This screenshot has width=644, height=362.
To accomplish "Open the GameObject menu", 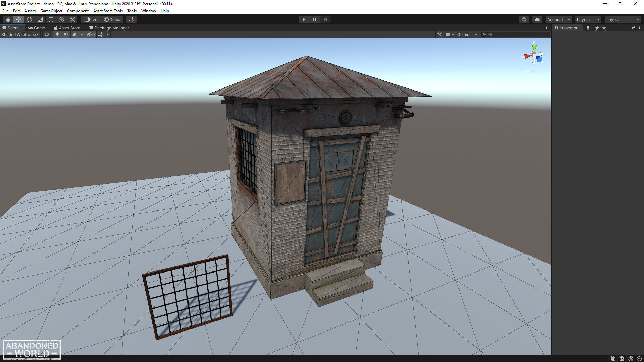I will pyautogui.click(x=51, y=11).
